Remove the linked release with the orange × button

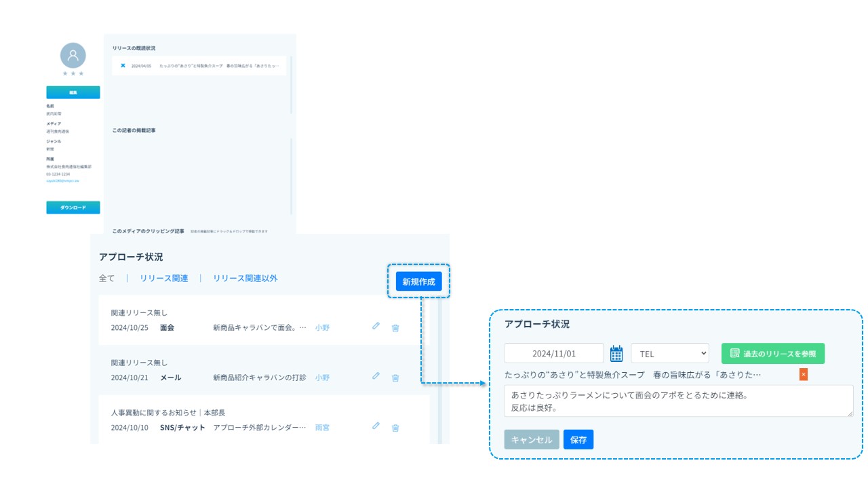(x=804, y=374)
